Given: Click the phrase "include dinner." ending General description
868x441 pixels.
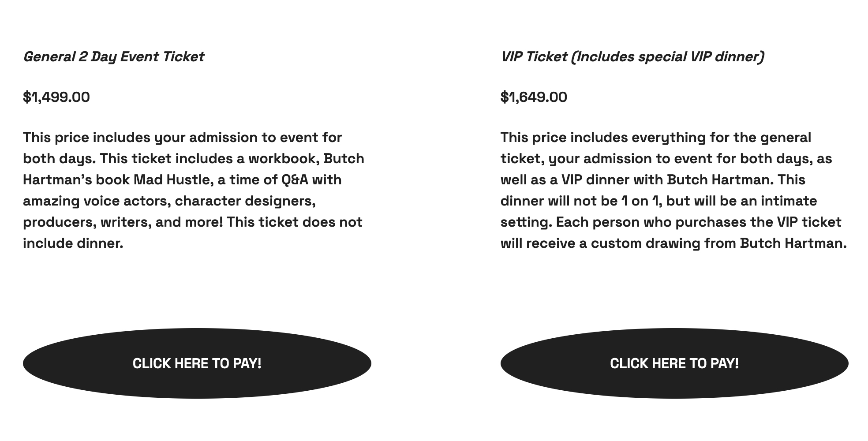Looking at the screenshot, I should click(73, 243).
